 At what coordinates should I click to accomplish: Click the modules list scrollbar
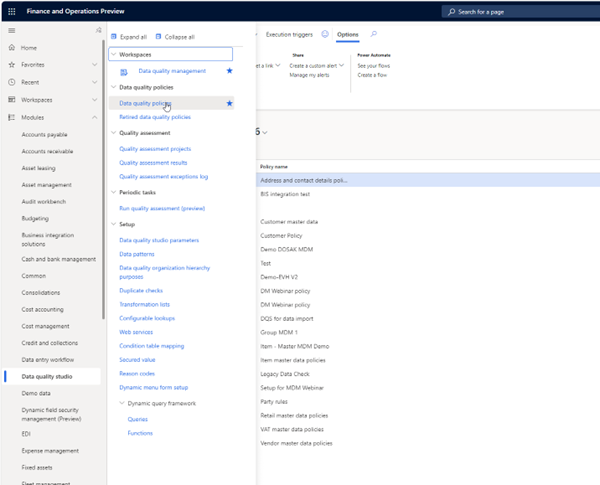coord(103,180)
